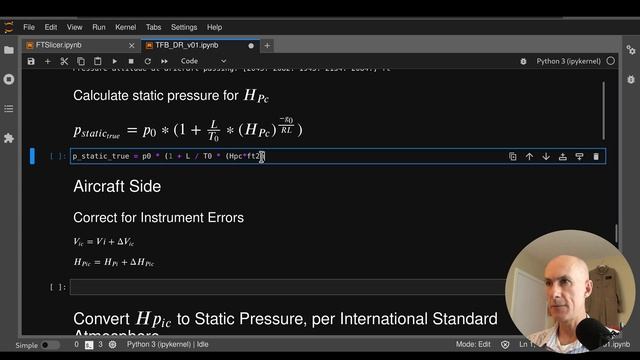The width and height of the screenshot is (640, 360).
Task: Show the Table of Contents sidebar panel
Action: point(9,109)
